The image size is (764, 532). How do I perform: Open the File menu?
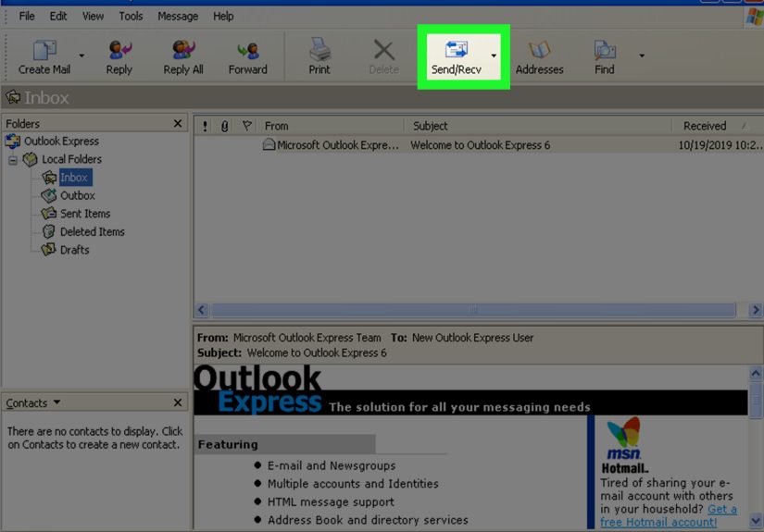tap(27, 17)
